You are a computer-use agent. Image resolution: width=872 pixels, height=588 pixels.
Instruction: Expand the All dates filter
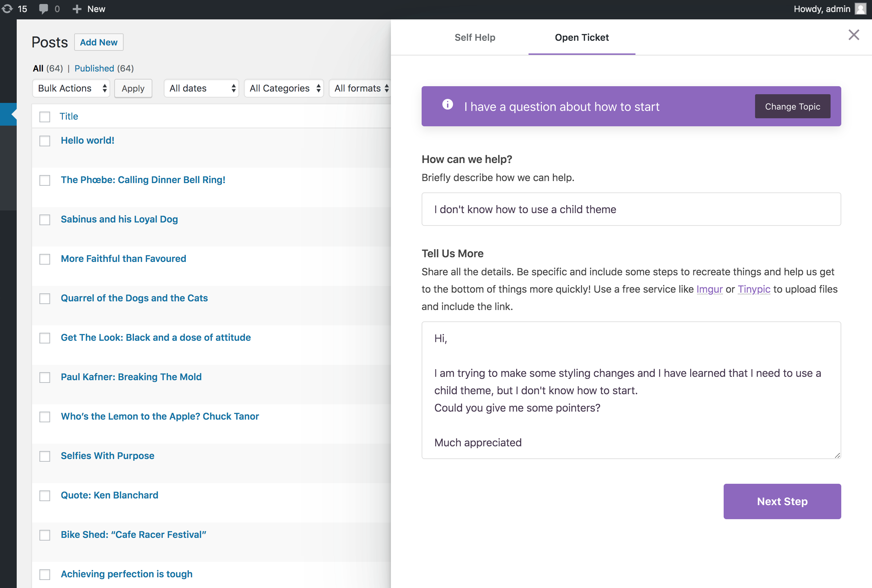pyautogui.click(x=201, y=88)
